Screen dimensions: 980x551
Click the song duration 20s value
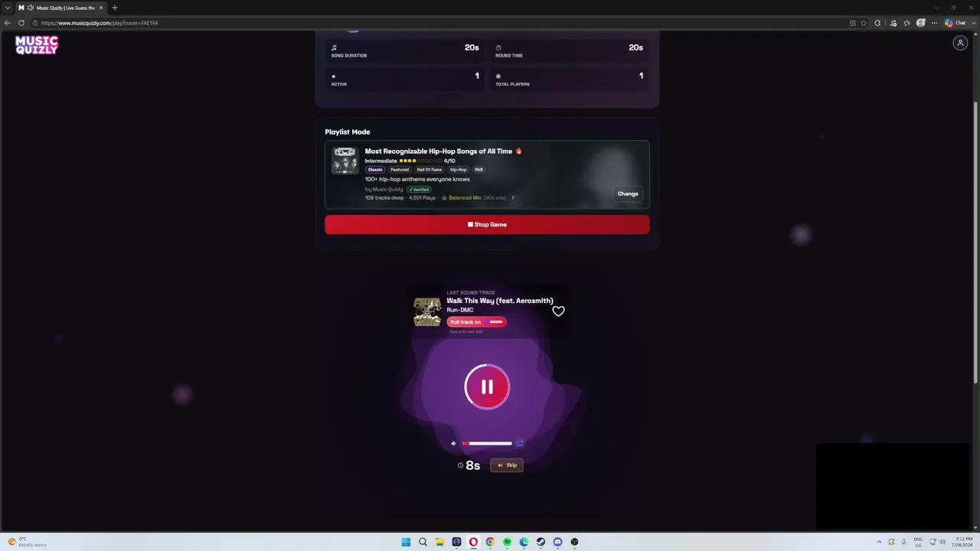point(472,47)
